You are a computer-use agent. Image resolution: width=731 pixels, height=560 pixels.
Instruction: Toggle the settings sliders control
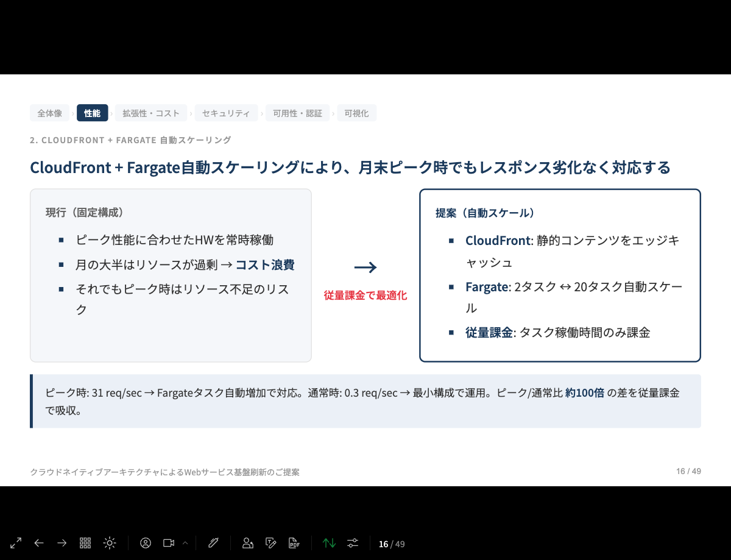coord(352,543)
